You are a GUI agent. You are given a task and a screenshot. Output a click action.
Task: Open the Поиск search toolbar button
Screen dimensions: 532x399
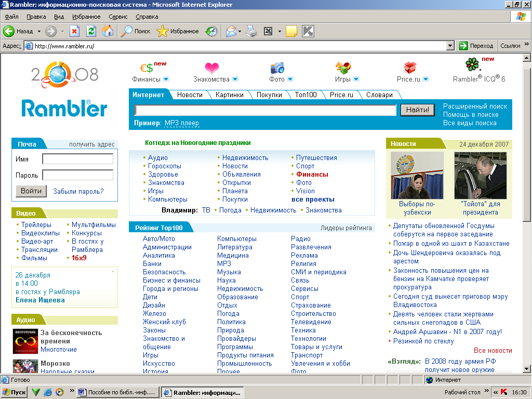(136, 31)
